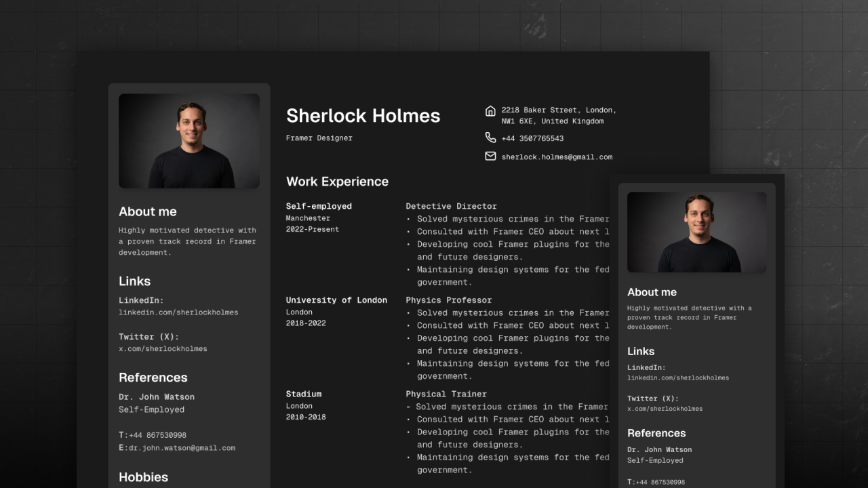This screenshot has width=868, height=488.
Task: Click linkedin.com/sherlockholmes in the small mobile card
Action: coord(677,378)
